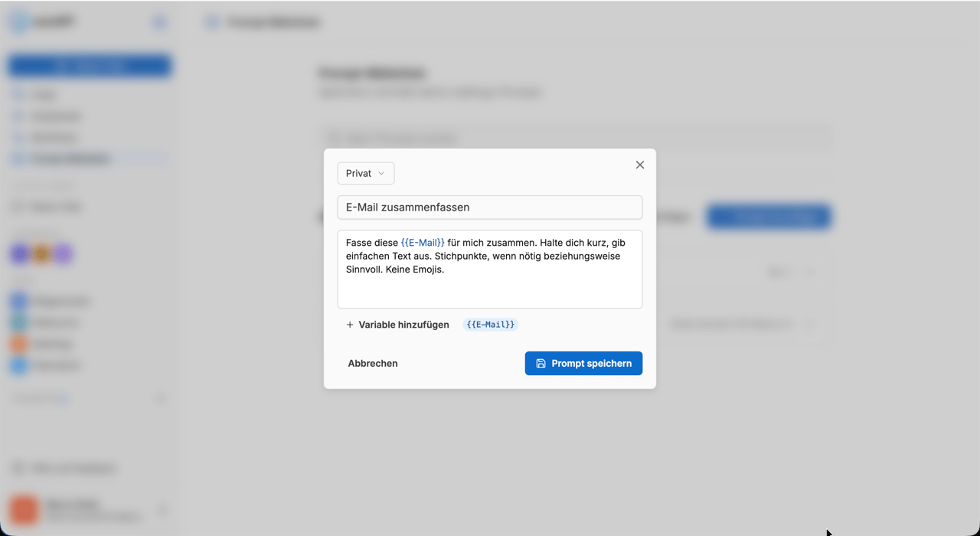Select the {{E-Mail}} variable chip
Image resolution: width=980 pixels, height=536 pixels.
coord(491,325)
